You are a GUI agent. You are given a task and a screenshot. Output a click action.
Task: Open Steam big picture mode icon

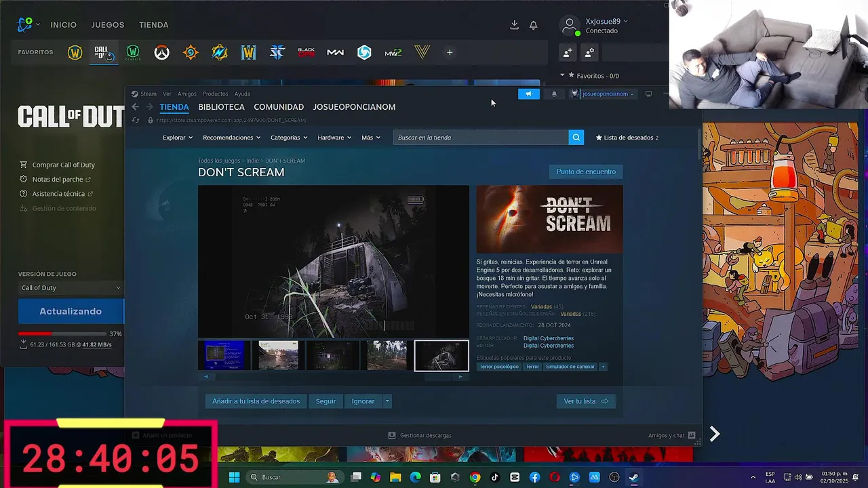pyautogui.click(x=648, y=94)
